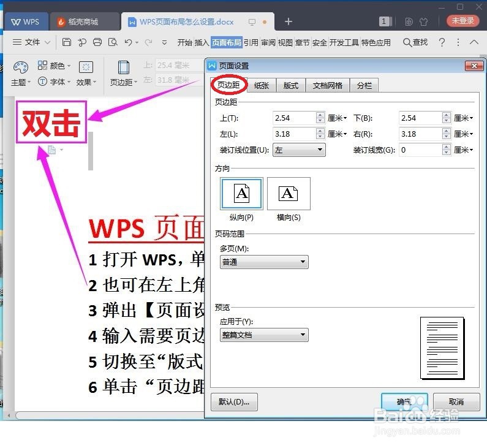Click the 取消 cancel button
The width and height of the screenshot is (487, 448).
456,401
